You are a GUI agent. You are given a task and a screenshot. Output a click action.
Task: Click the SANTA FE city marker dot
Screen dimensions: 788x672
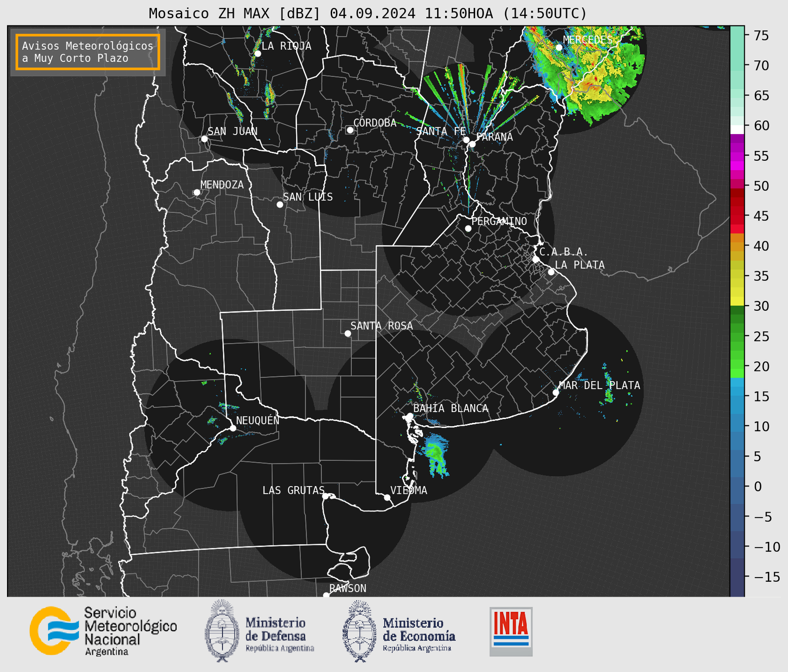[x=466, y=140]
